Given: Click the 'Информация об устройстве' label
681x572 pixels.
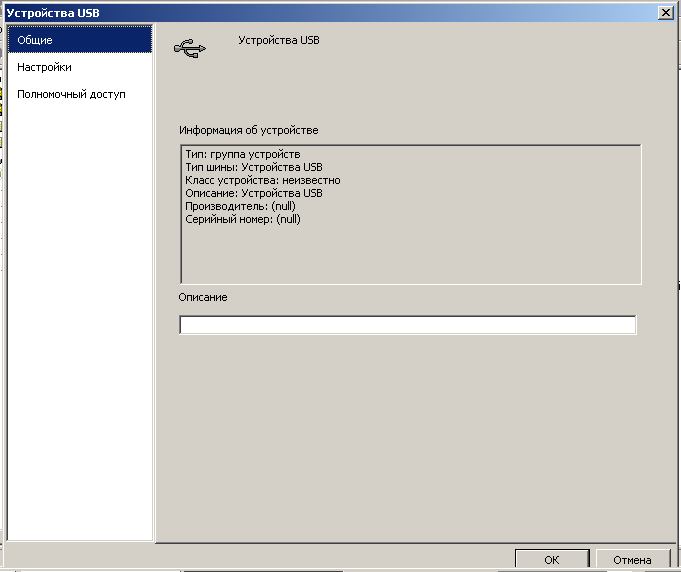Looking at the screenshot, I should point(249,130).
